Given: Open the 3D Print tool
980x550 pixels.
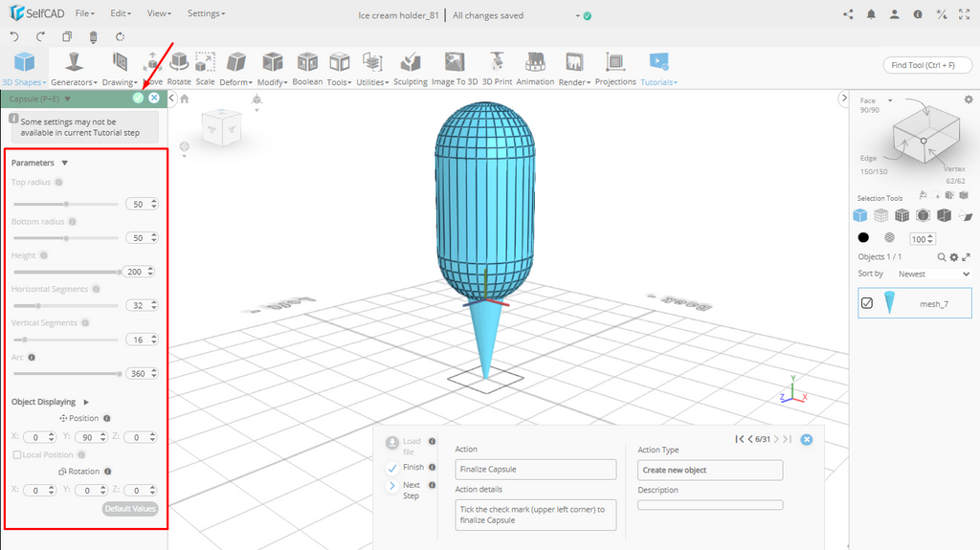Looking at the screenshot, I should (x=497, y=69).
